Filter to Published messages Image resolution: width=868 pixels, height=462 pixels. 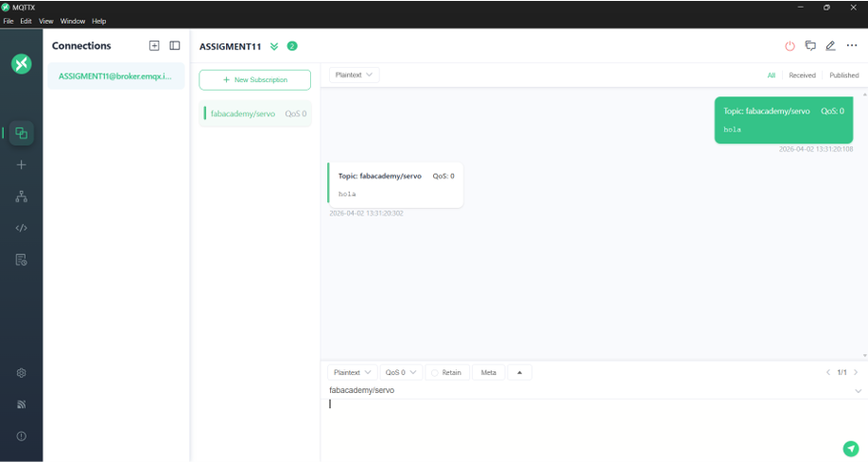tap(843, 76)
